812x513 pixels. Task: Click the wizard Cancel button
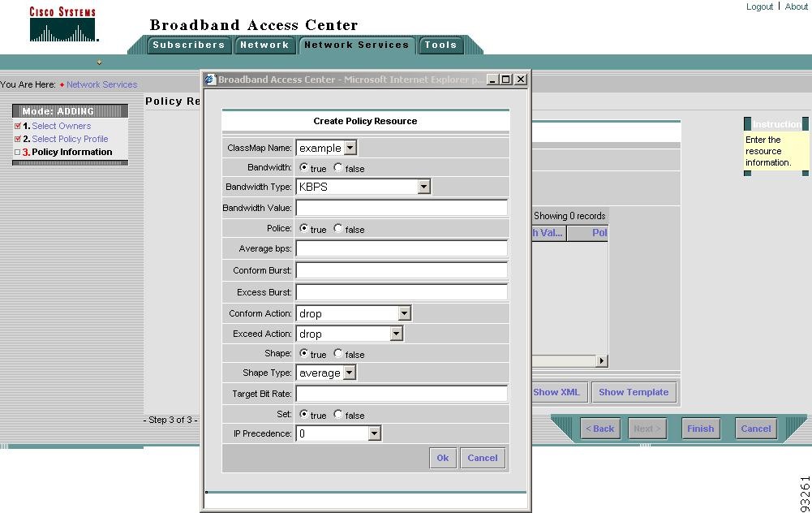[x=756, y=429]
